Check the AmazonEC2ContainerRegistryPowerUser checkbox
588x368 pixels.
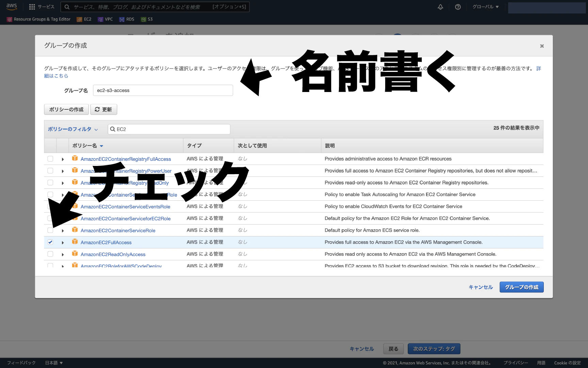pyautogui.click(x=50, y=171)
